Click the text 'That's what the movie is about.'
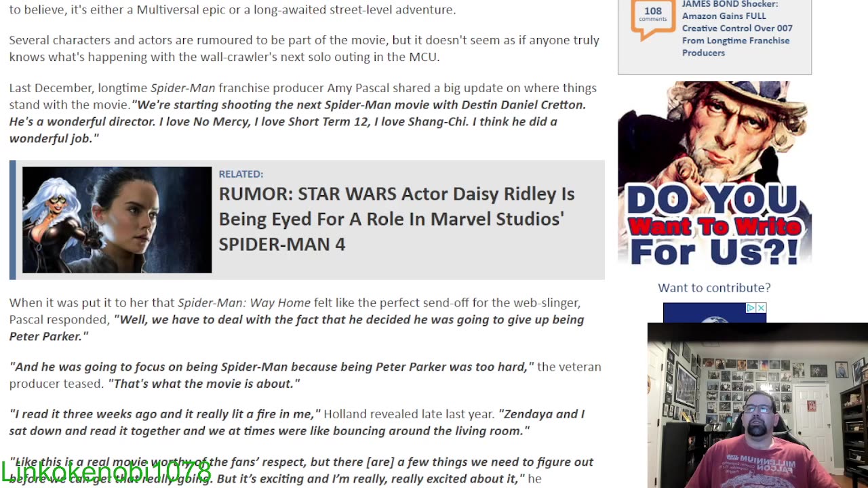Image resolution: width=868 pixels, height=488 pixels. coord(204,384)
